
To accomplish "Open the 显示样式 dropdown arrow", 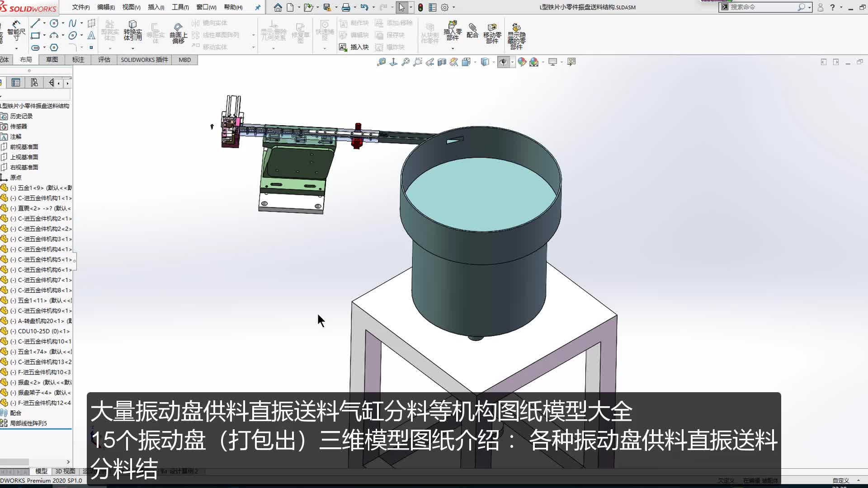I will click(494, 62).
